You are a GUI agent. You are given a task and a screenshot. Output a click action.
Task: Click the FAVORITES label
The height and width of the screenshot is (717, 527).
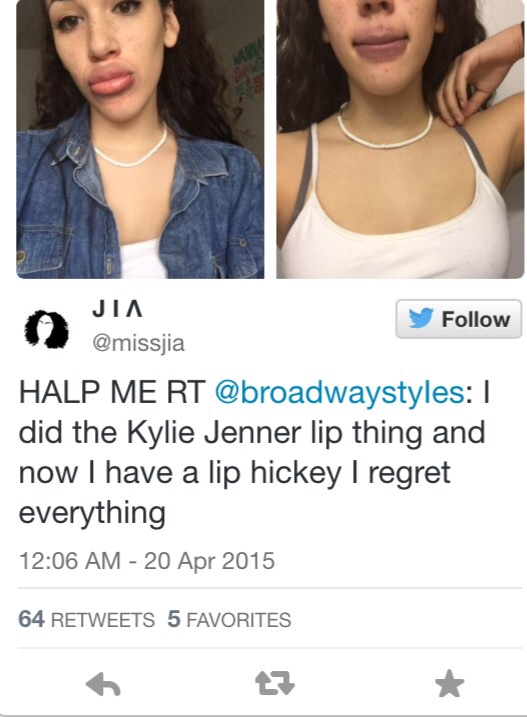coord(238,620)
